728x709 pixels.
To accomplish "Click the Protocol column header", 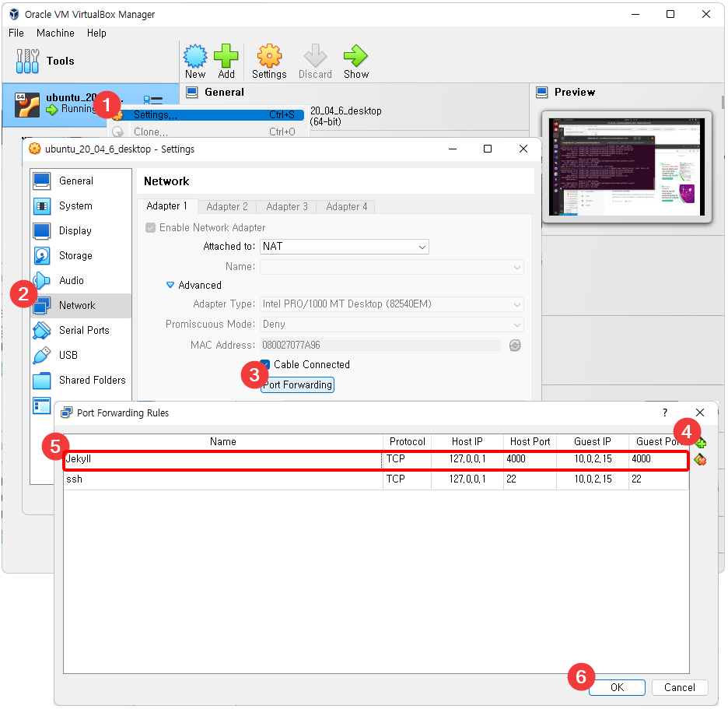I will click(408, 442).
